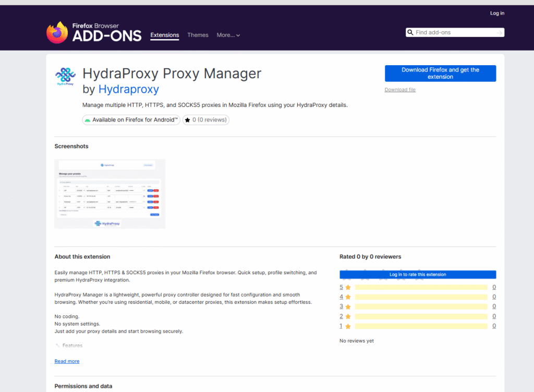Click the 4-star rating bar
Image resolution: width=534 pixels, height=392 pixels.
click(420, 297)
